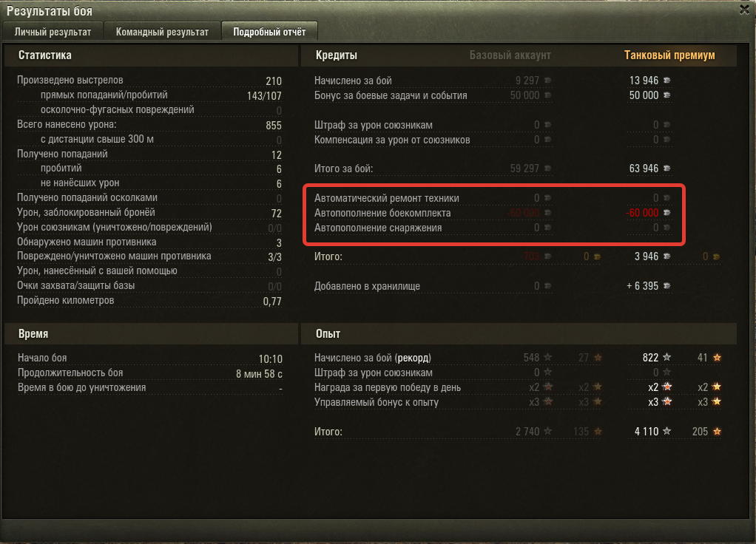Image resolution: width=756 pixels, height=544 pixels.
Task: Click gold star icon next to 205 total
Action: coord(717,431)
